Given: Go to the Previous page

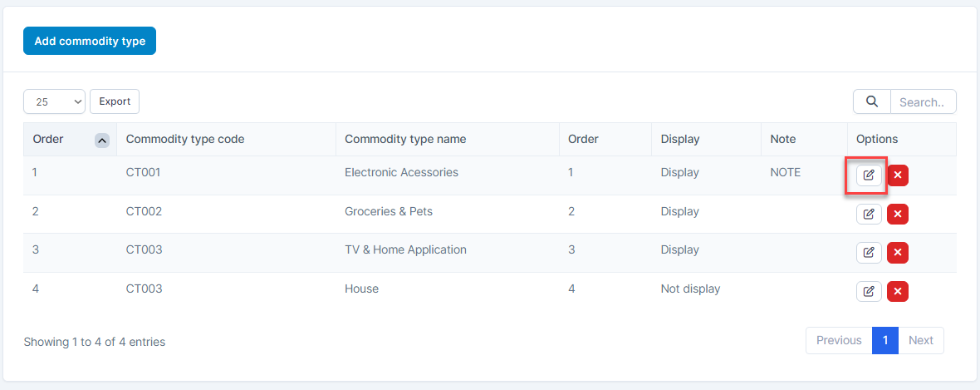Looking at the screenshot, I should tap(839, 340).
